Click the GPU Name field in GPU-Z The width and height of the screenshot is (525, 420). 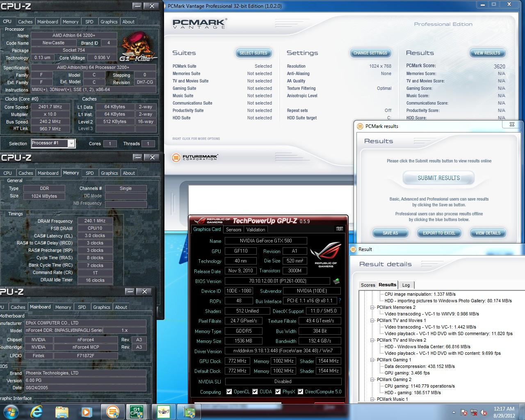pos(265,241)
